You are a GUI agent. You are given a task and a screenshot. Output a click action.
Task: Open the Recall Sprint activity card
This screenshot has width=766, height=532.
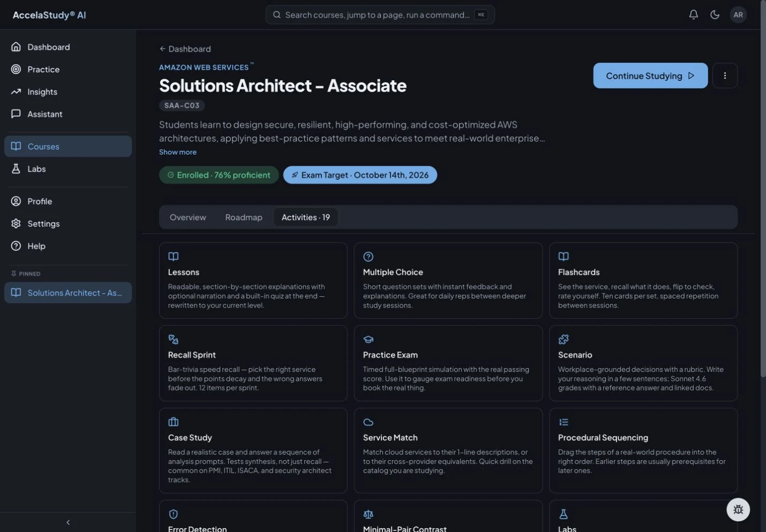pos(253,363)
